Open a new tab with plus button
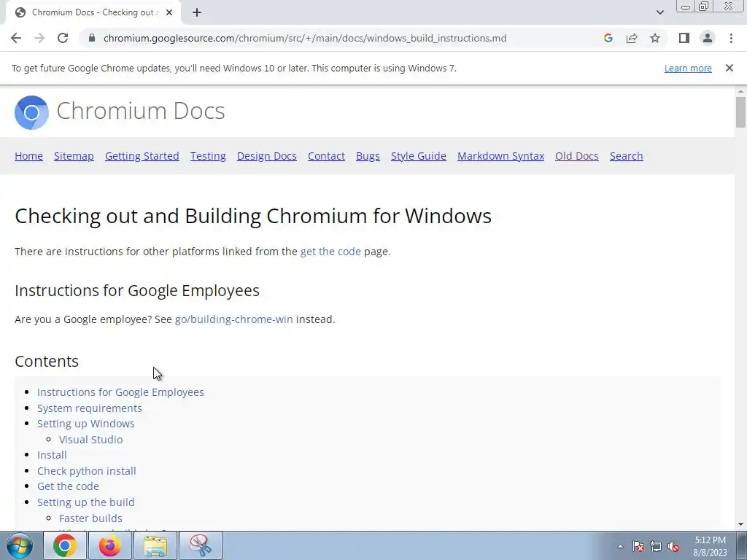 (197, 13)
